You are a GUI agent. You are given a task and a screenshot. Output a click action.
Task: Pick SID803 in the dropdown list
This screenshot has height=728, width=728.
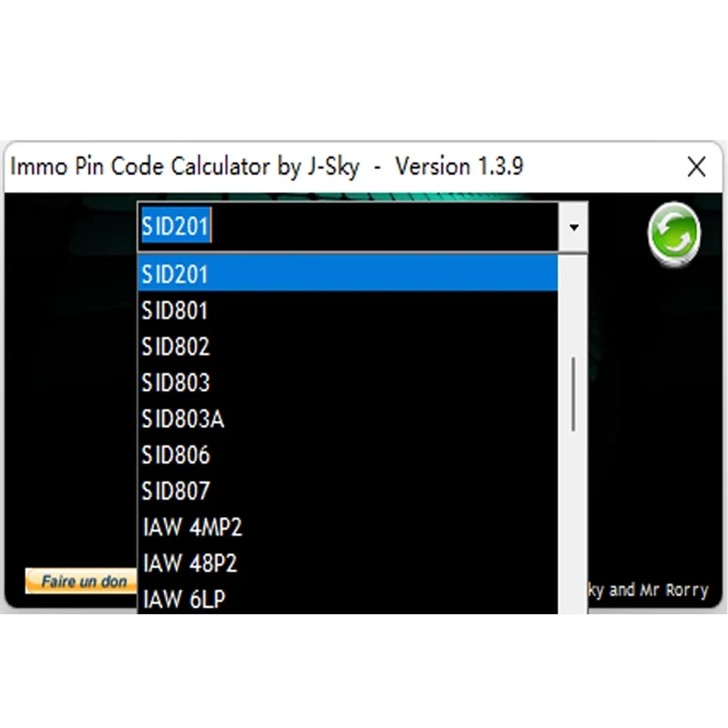(349, 382)
